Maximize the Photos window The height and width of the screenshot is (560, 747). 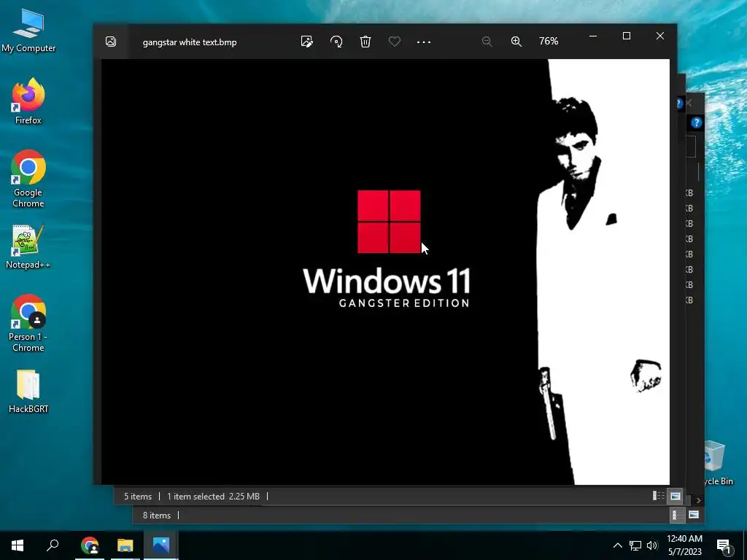click(x=627, y=36)
